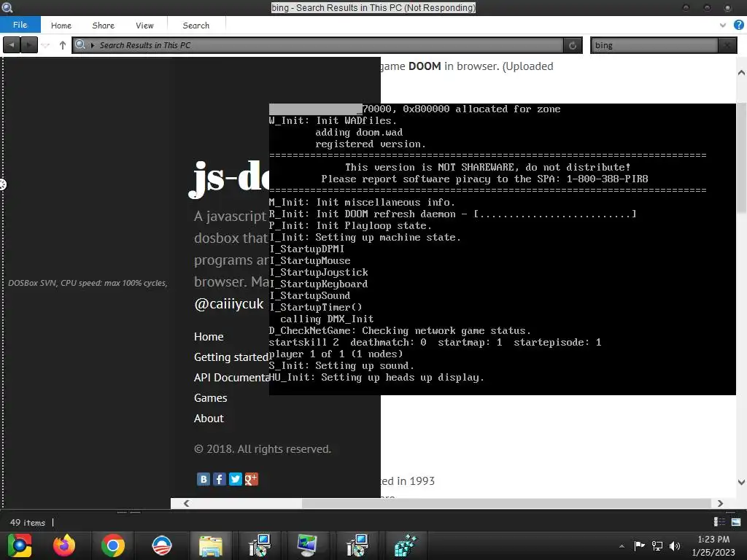Click the 49 items status text
The height and width of the screenshot is (560, 747).
(28, 522)
